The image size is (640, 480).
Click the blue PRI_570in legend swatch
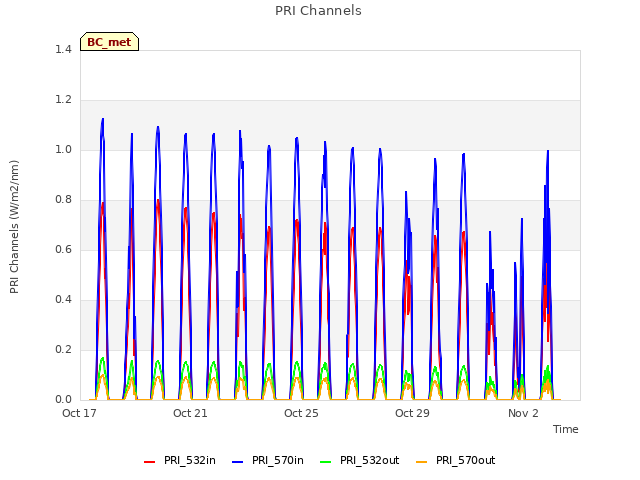pos(238,461)
